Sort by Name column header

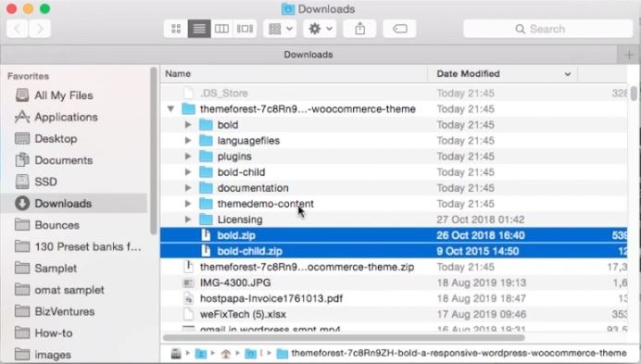pos(294,73)
